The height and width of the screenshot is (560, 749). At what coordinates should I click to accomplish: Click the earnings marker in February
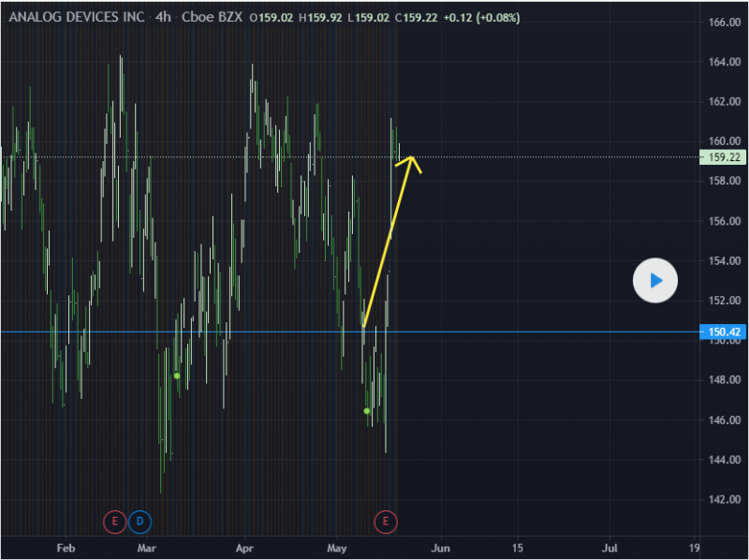click(115, 519)
